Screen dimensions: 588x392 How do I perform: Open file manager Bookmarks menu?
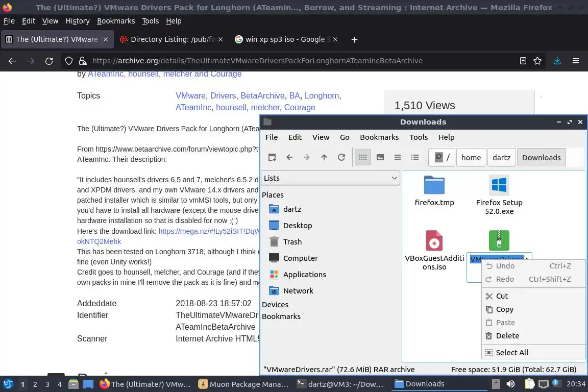pyautogui.click(x=379, y=137)
